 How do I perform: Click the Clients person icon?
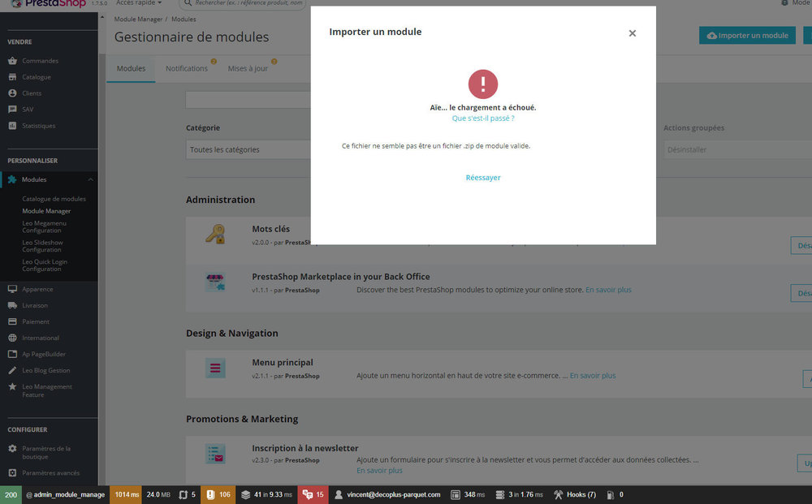tap(12, 93)
